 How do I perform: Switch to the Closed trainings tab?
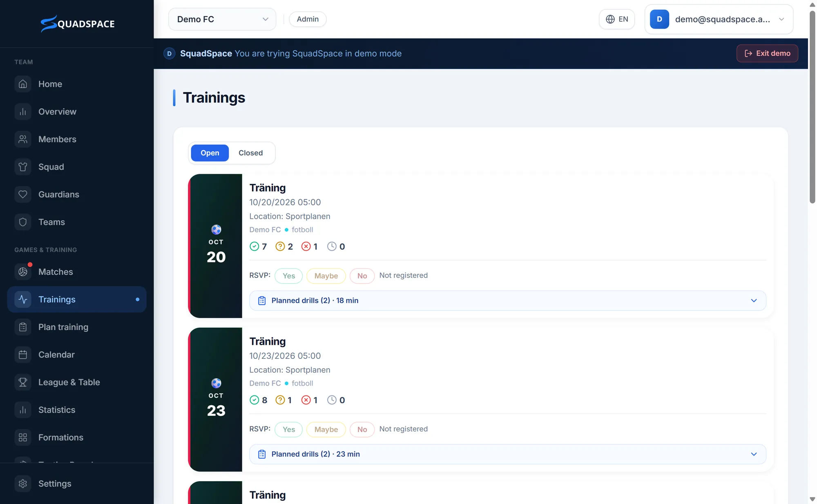[250, 153]
